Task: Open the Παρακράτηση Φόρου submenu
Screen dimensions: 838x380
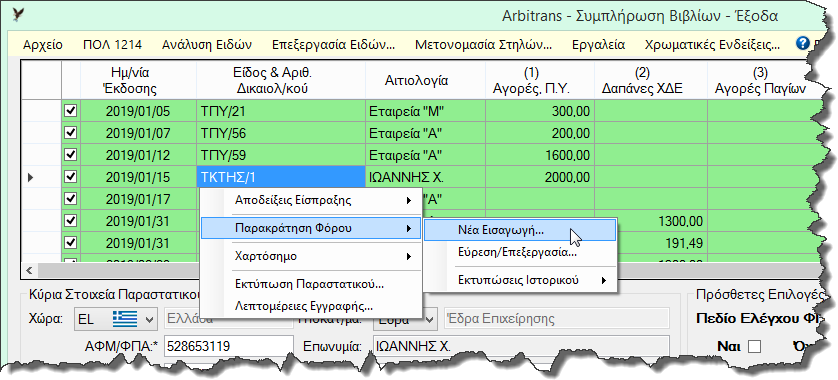Action: (x=311, y=228)
